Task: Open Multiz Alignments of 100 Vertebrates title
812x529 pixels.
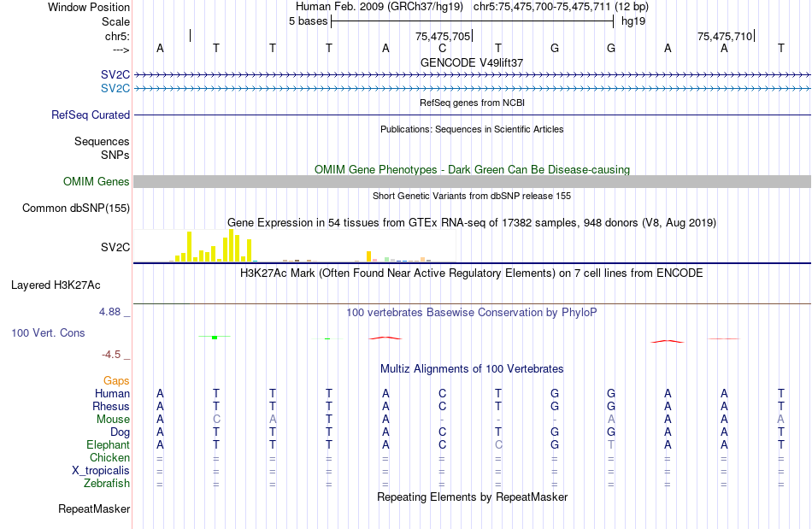Action: pyautogui.click(x=472, y=368)
